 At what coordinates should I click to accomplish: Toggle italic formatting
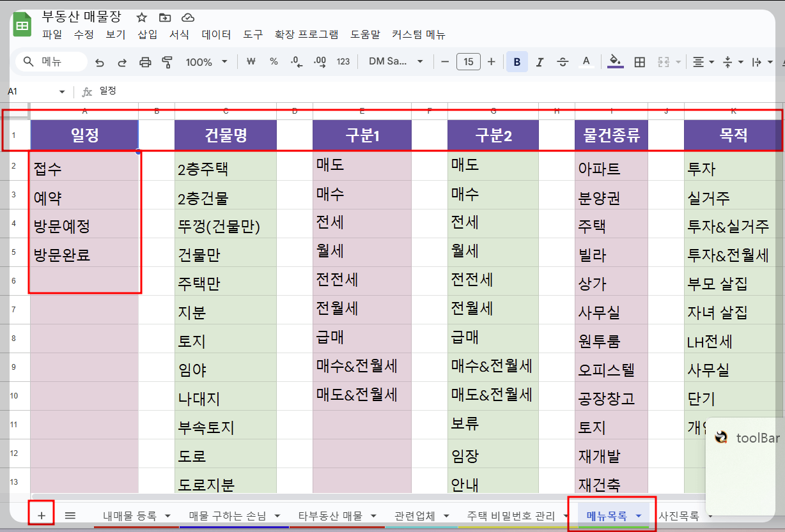click(x=539, y=62)
